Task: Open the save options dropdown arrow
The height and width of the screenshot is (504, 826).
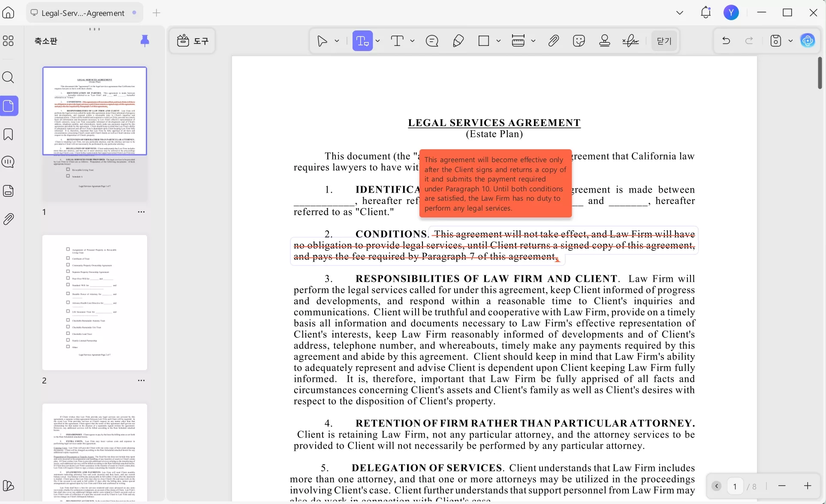Action: (x=790, y=41)
